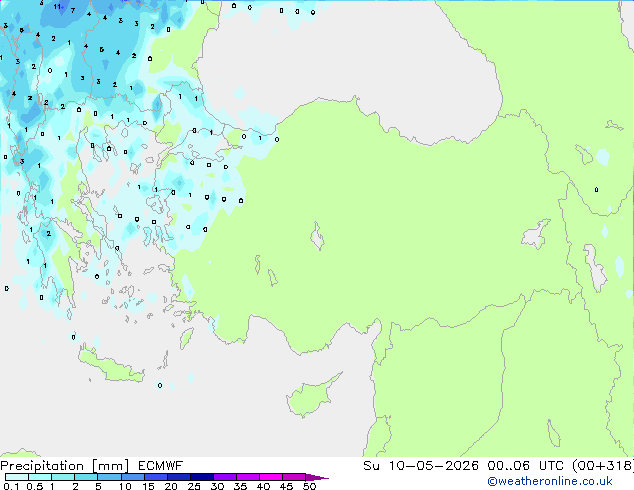Image resolution: width=634 pixels, height=490 pixels.
Task: Click the 20–25 mm legend color box
Action: coord(178,477)
